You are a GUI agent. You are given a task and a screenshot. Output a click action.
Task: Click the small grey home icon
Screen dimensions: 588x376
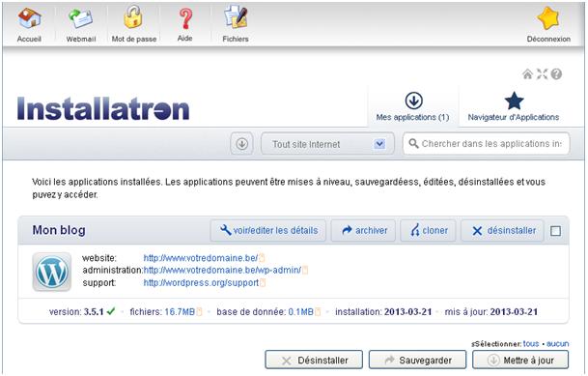point(527,73)
